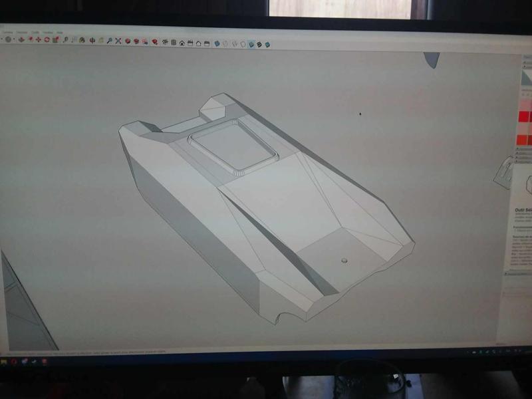Enable the Back Edges style
The height and width of the screenshot is (399, 532).
point(226,44)
